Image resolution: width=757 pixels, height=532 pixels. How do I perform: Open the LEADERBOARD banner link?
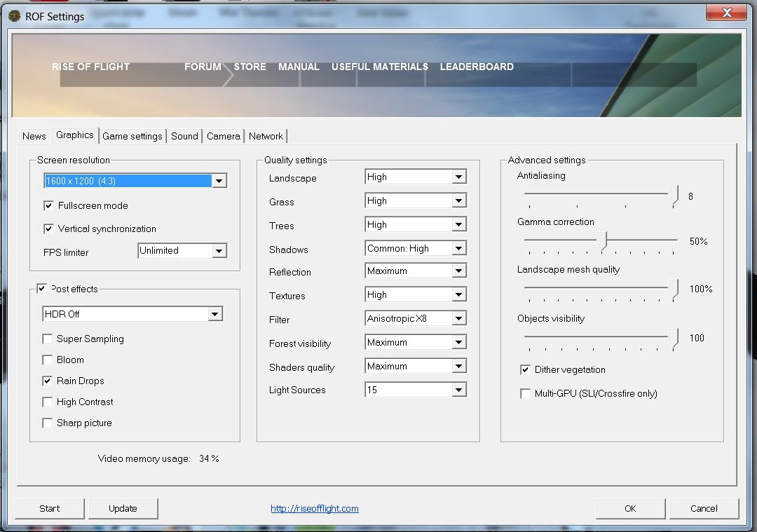pos(477,67)
